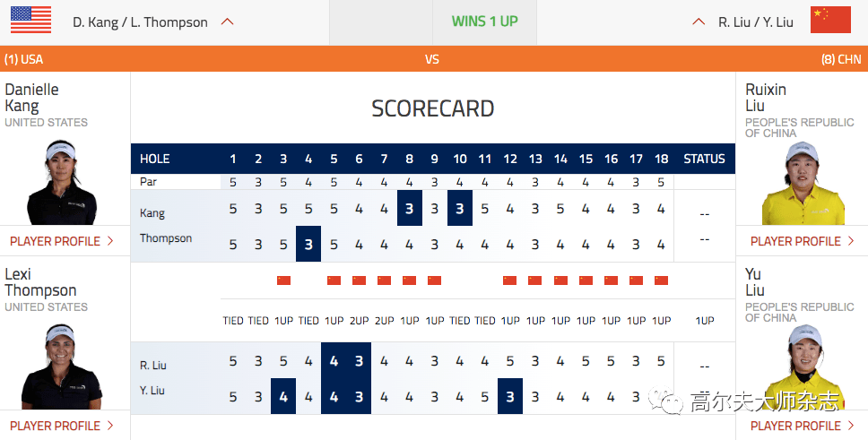Open Ruixin Liu's Player Profile link
The width and height of the screenshot is (868, 440).
(x=803, y=241)
